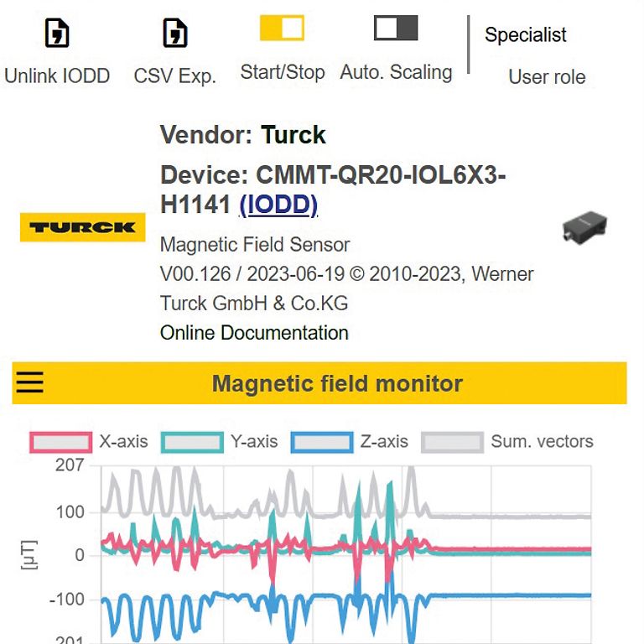Screen dimensions: 644x644
Task: Open the Specialist user role selector
Action: coord(526,35)
